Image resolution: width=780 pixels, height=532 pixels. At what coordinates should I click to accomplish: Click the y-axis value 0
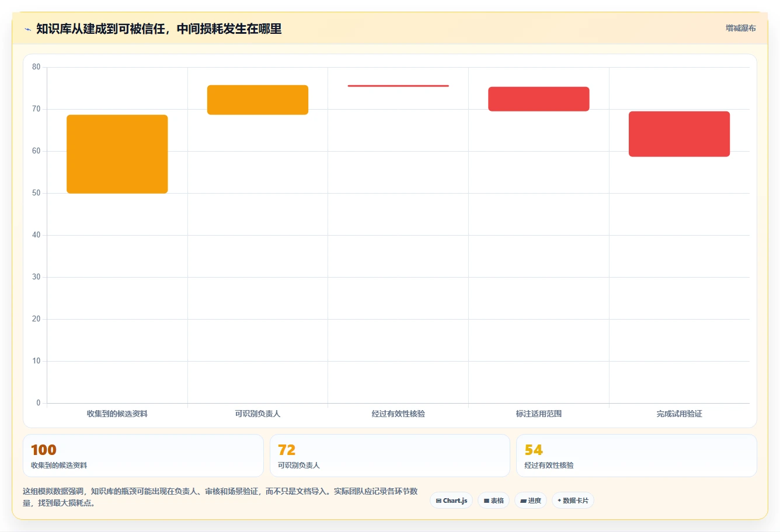point(39,403)
